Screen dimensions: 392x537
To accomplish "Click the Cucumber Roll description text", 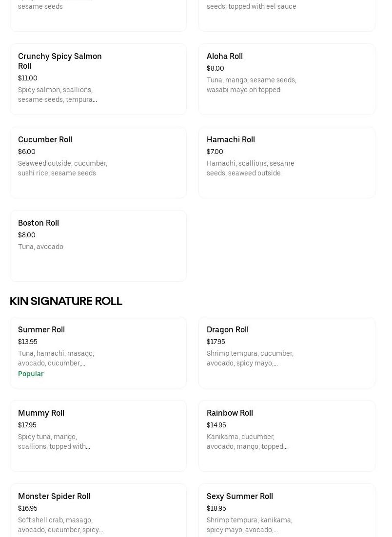I will [x=62, y=168].
